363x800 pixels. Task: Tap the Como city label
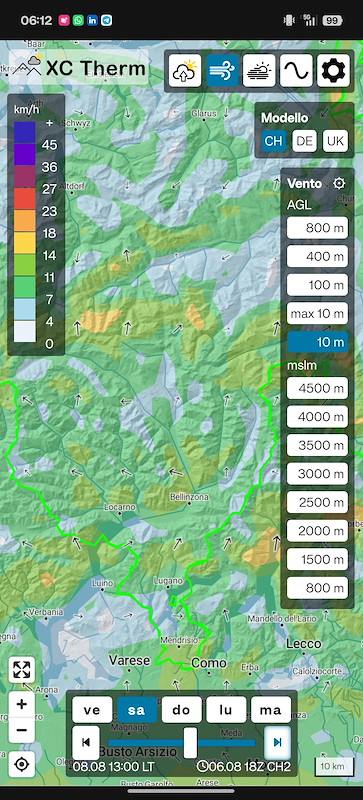tap(208, 663)
